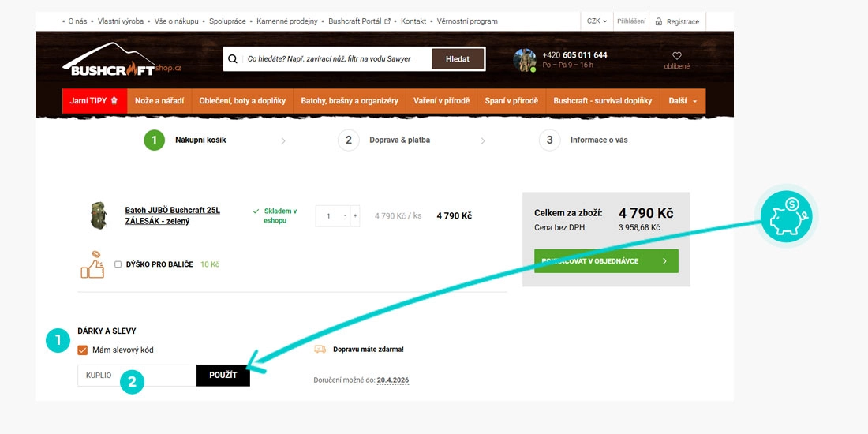
Task: Click the Bushcraft shop.cz logo
Action: click(122, 59)
